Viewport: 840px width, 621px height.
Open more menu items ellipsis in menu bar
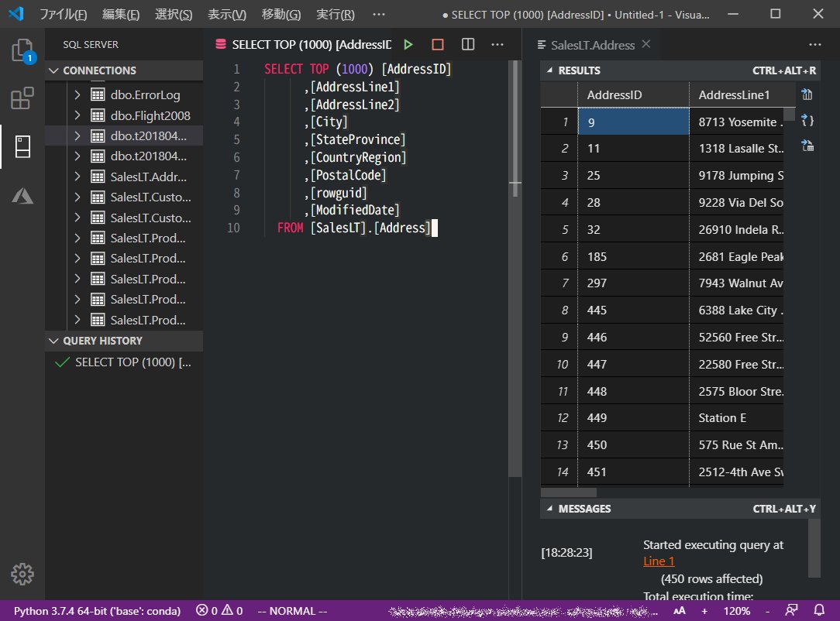click(x=379, y=15)
